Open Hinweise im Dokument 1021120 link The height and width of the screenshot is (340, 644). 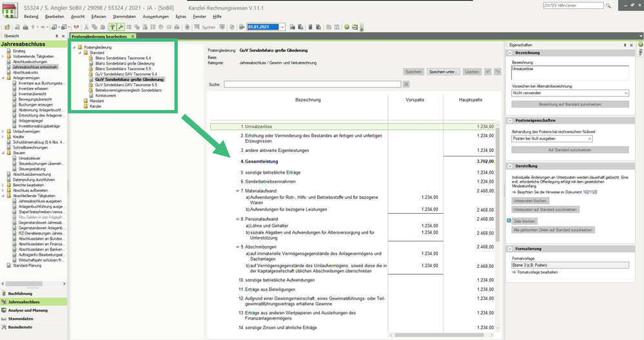point(557,192)
